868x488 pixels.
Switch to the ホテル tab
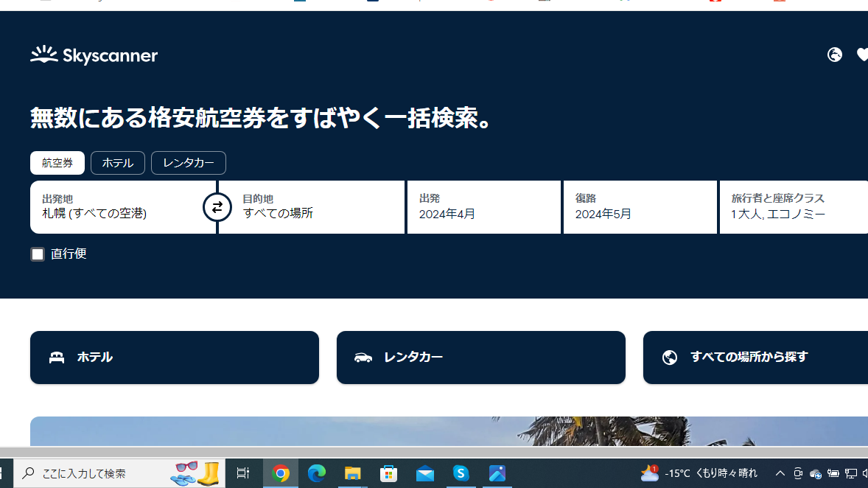tap(118, 163)
